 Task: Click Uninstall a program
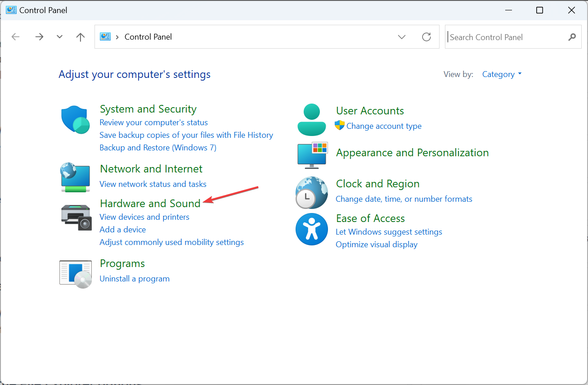(135, 279)
